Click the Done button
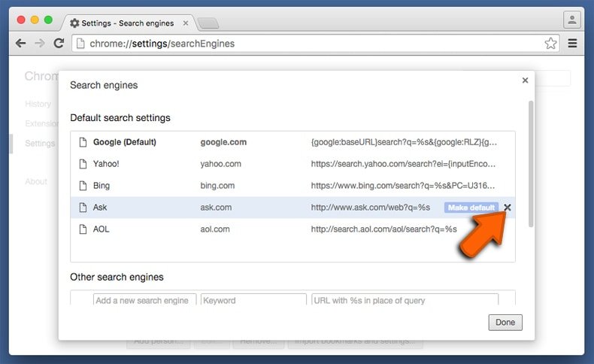The width and height of the screenshot is (594, 364). [505, 323]
